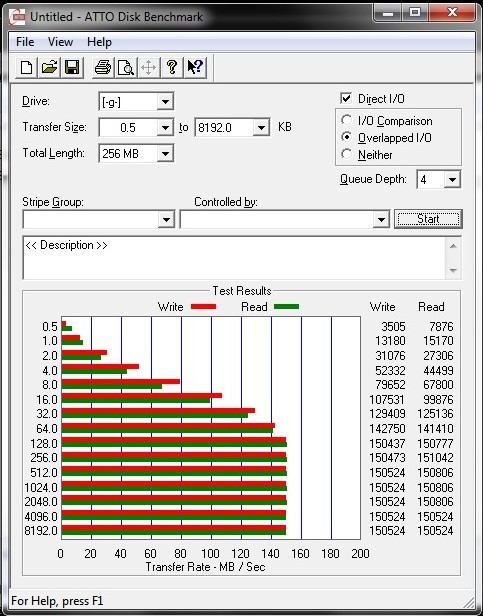Click the Open file folder icon
The image size is (483, 616).
pyautogui.click(x=49, y=68)
